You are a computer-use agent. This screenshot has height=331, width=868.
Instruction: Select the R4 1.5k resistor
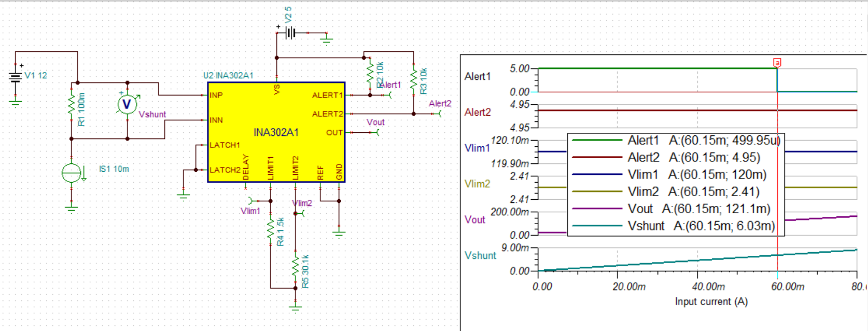[x=270, y=229]
